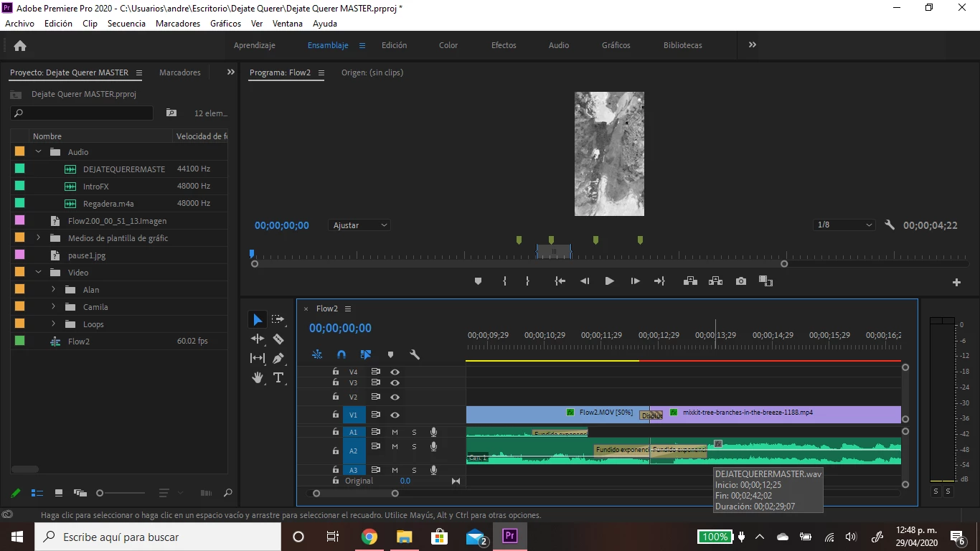Select the Type tool
The image size is (980, 551).
pyautogui.click(x=278, y=377)
